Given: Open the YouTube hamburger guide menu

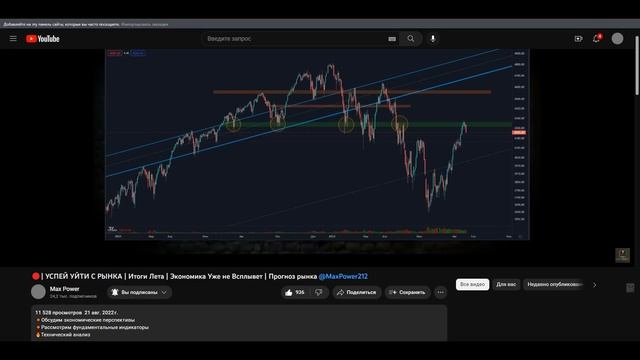Looking at the screenshot, I should point(13,38).
